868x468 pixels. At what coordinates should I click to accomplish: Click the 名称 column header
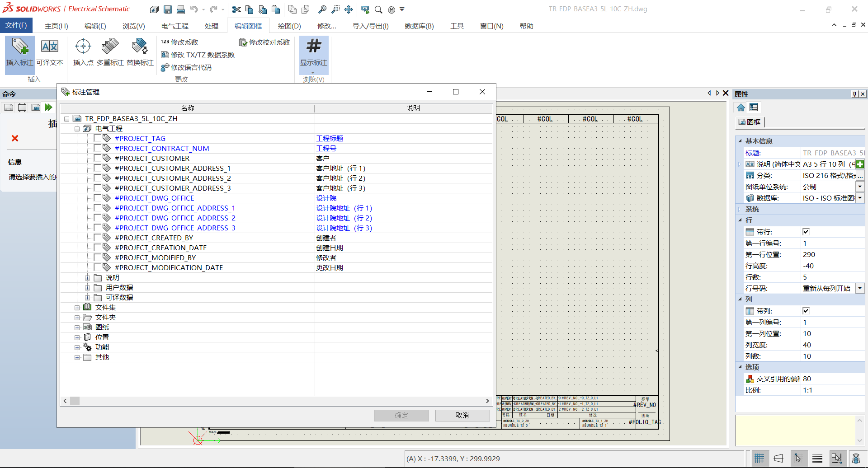(x=188, y=108)
